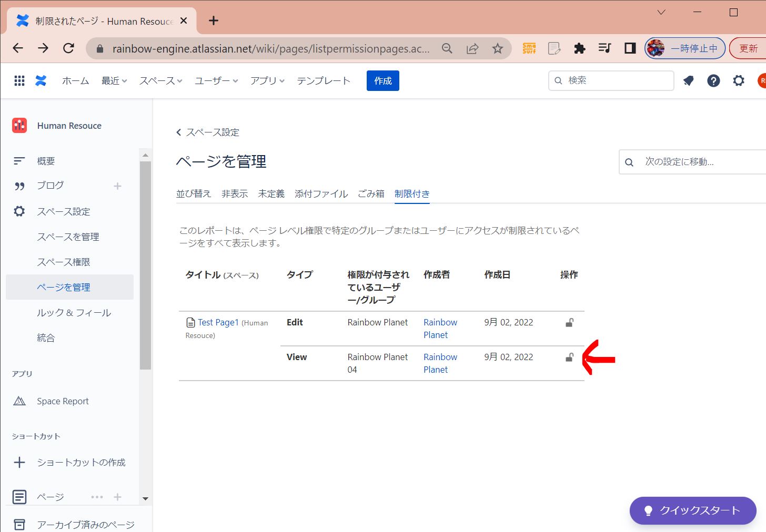This screenshot has height=532, width=766.
Task: Open the browser extensions puzzle icon
Action: (579, 48)
